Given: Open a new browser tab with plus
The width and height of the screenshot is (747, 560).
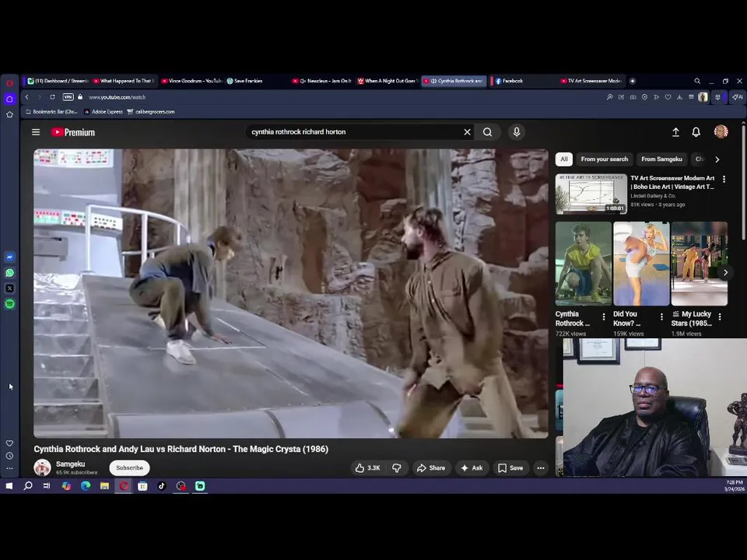Looking at the screenshot, I should 633,81.
